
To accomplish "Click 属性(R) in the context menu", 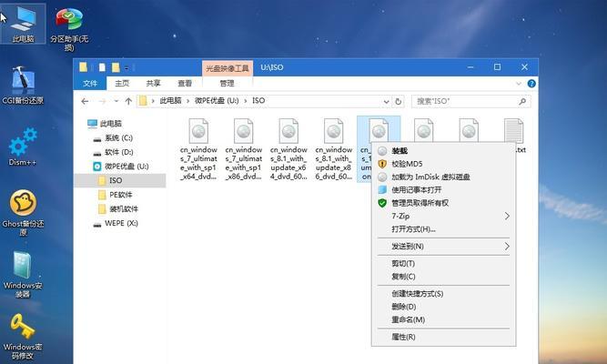I will coord(403,337).
